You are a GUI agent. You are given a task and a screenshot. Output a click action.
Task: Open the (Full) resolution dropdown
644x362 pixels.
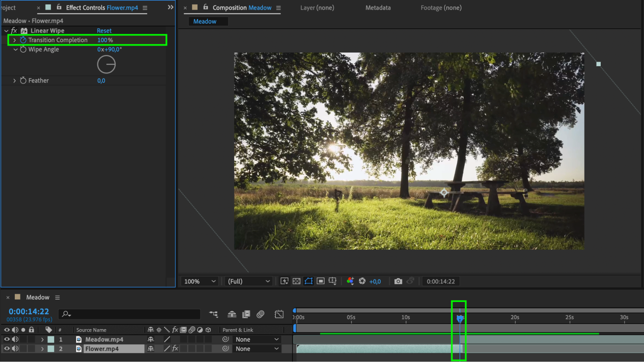248,281
